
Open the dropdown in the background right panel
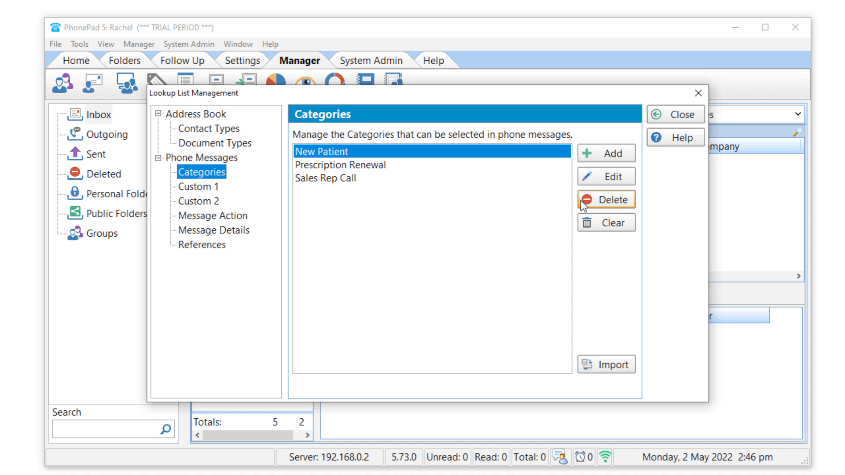pyautogui.click(x=798, y=114)
